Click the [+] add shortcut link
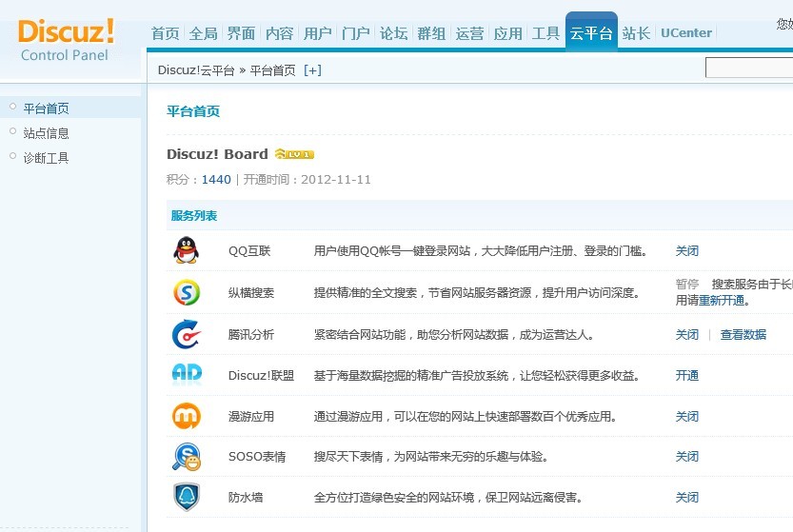This screenshot has height=532, width=793. point(312,70)
